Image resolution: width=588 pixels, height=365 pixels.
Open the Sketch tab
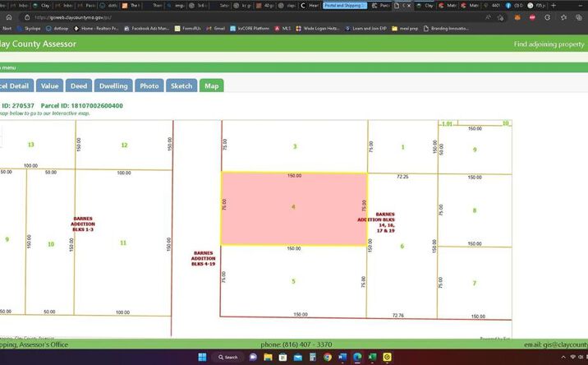181,85
